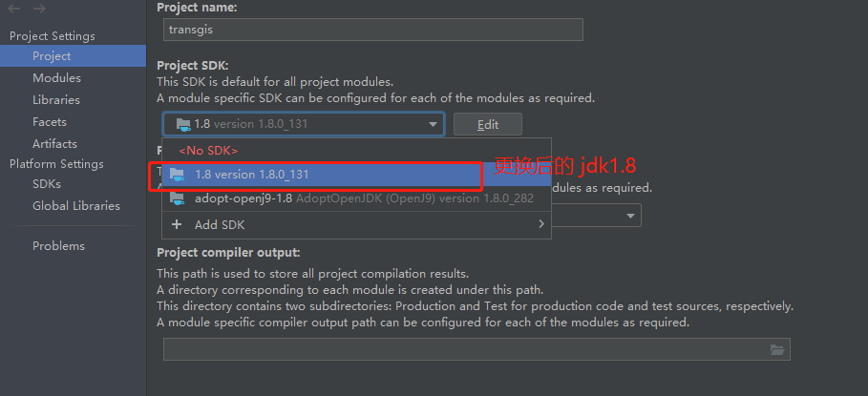Select SDKs under Platform Settings
Viewport: 868px width, 396px height.
pyautogui.click(x=47, y=184)
